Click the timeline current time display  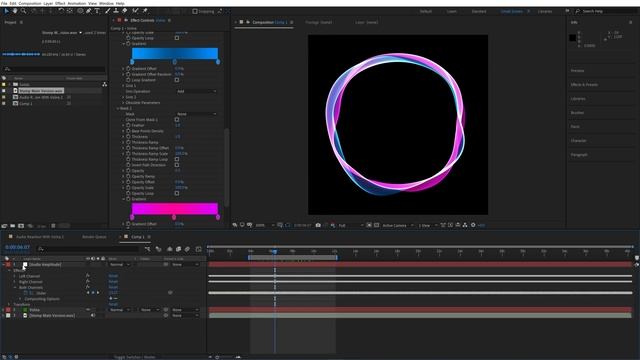click(17, 247)
